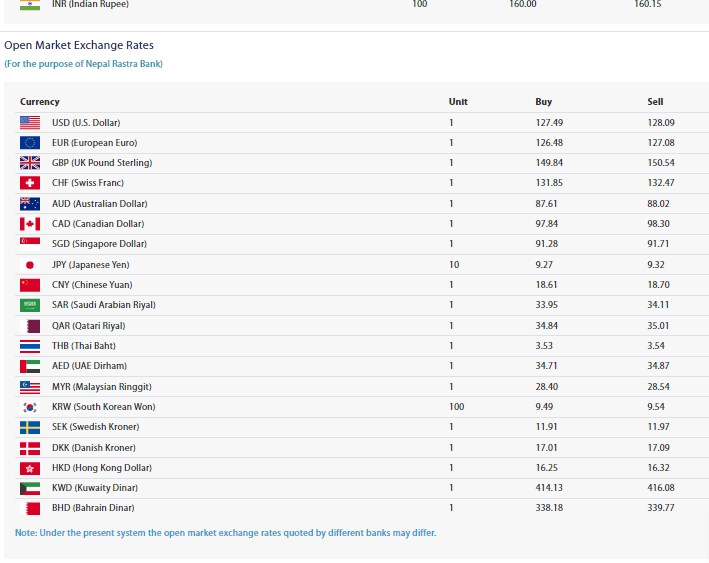Click the Sell column header
Screen dimensions: 709x563
click(655, 102)
